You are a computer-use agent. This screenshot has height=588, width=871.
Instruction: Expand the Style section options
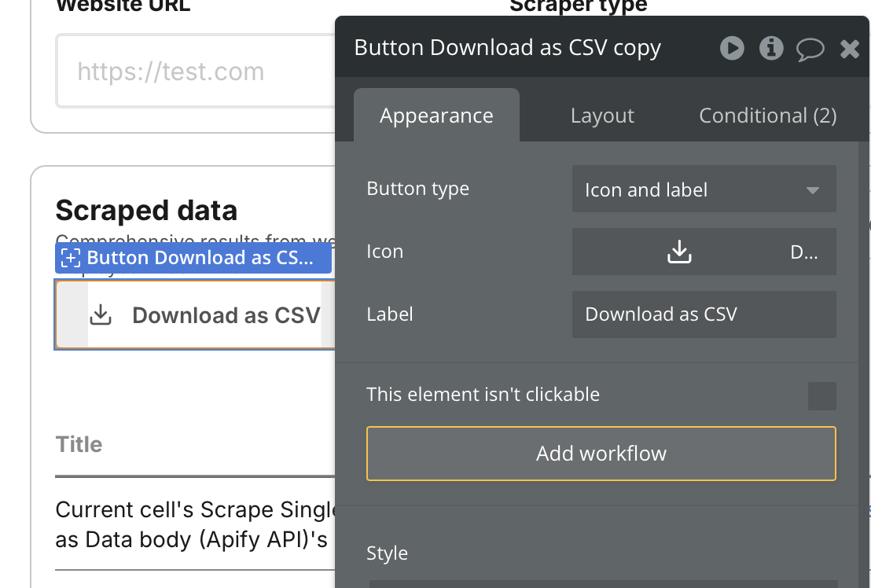pos(387,553)
